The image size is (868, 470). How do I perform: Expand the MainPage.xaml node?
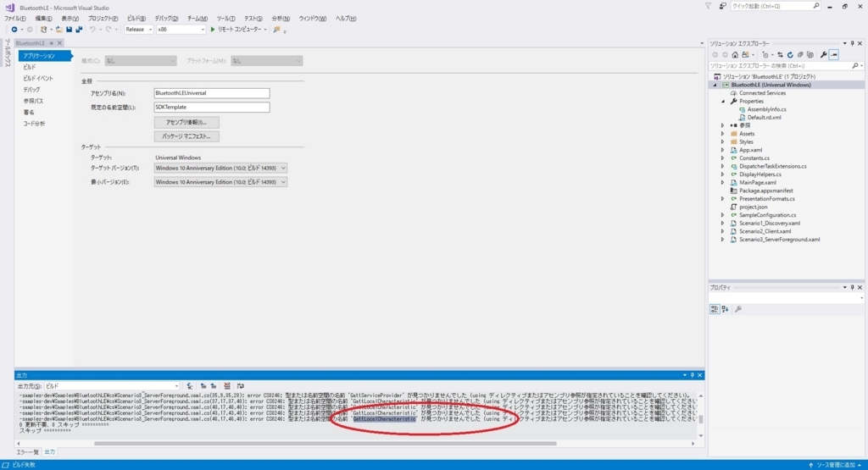click(723, 182)
